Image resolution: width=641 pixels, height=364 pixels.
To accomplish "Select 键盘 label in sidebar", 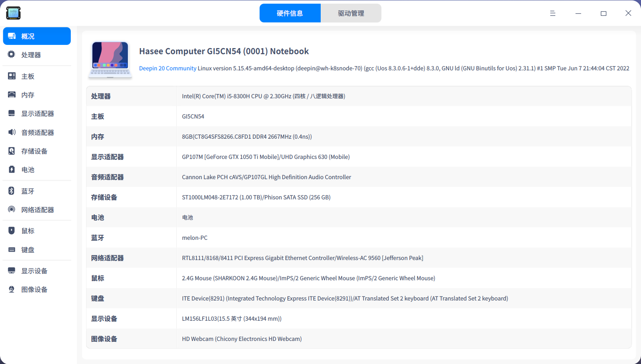I will pyautogui.click(x=28, y=250).
